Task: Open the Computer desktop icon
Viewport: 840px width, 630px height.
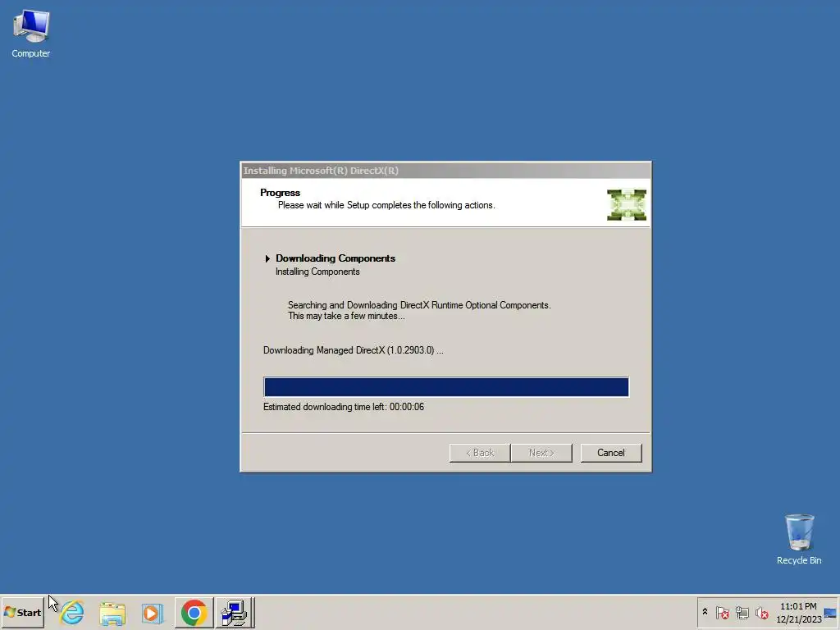Action: pos(31,34)
